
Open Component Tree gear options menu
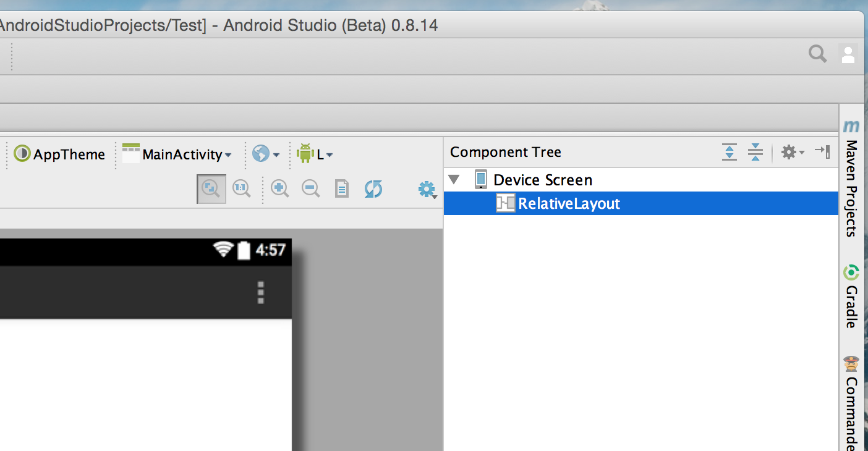[x=793, y=152]
